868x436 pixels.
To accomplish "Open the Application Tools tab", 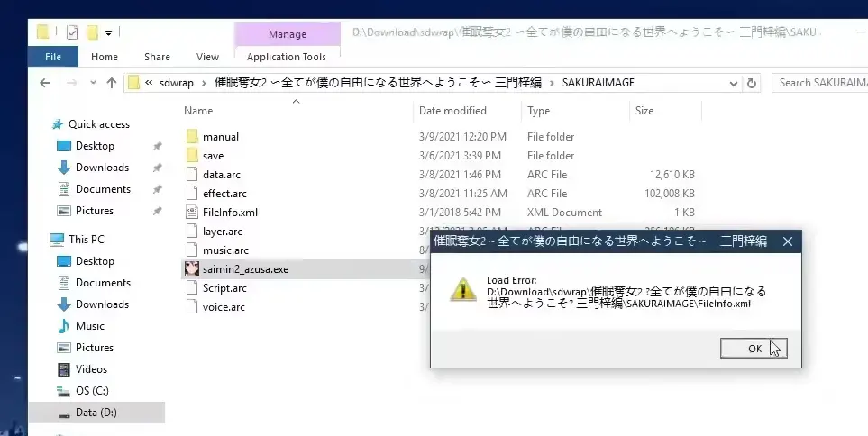I will click(x=287, y=57).
